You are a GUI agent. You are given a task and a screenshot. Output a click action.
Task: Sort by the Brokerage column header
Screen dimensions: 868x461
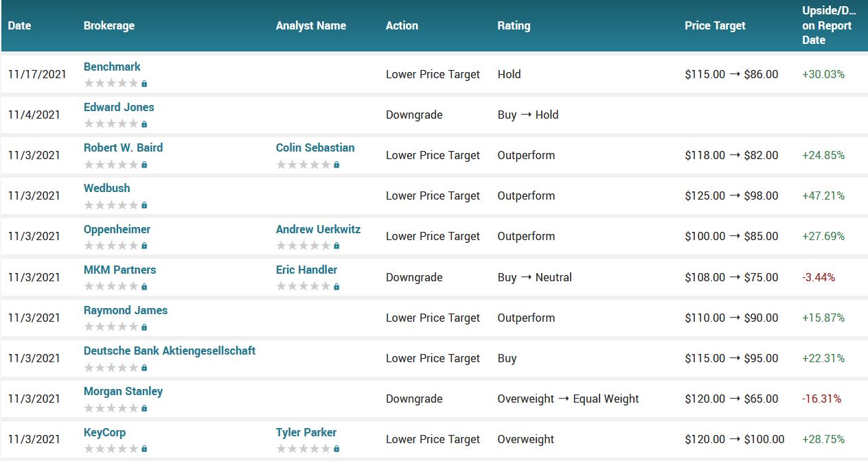pyautogui.click(x=109, y=25)
